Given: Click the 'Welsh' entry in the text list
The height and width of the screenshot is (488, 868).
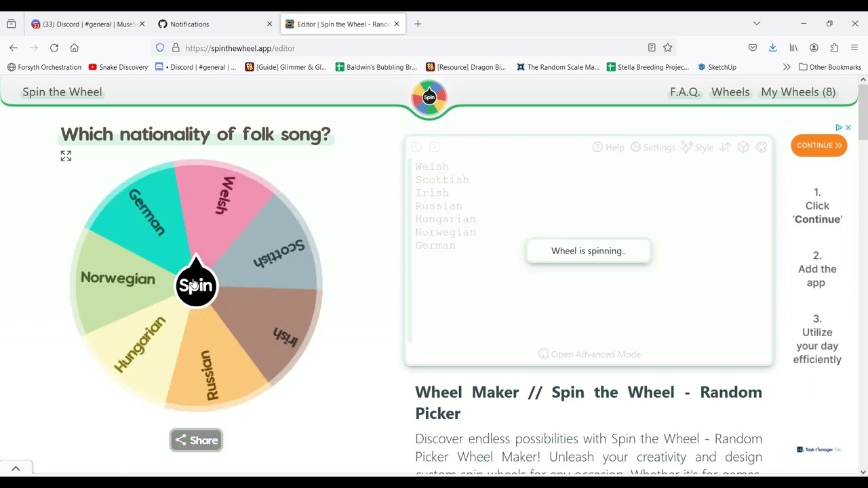Looking at the screenshot, I should click(432, 167).
